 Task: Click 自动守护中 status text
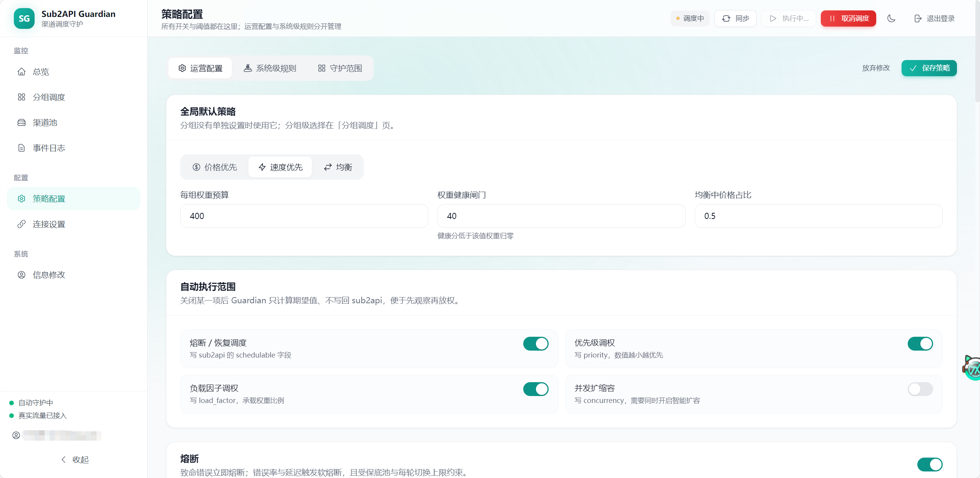coord(36,403)
